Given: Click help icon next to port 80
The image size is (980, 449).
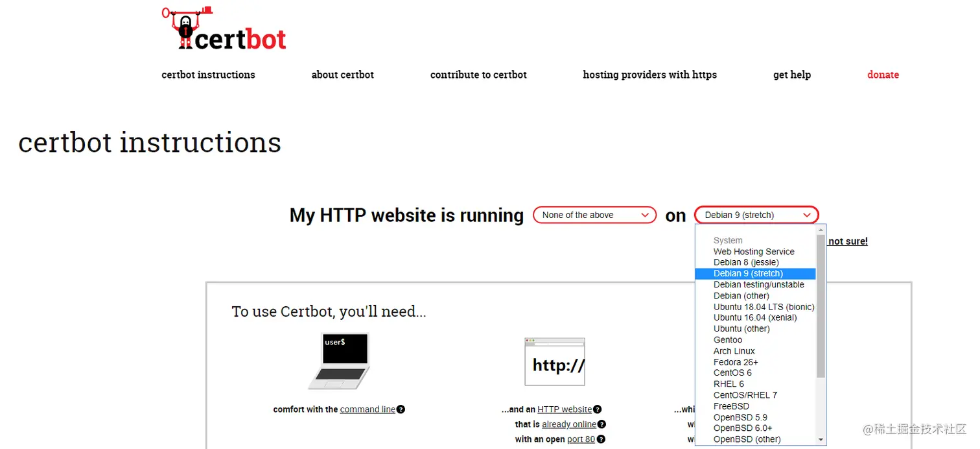Looking at the screenshot, I should [x=601, y=439].
